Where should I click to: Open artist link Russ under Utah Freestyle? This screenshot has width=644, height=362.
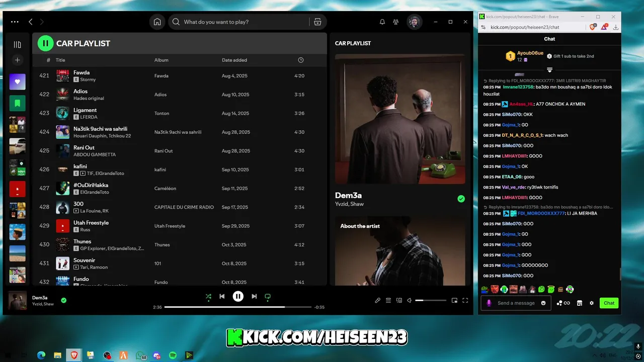[85, 230]
